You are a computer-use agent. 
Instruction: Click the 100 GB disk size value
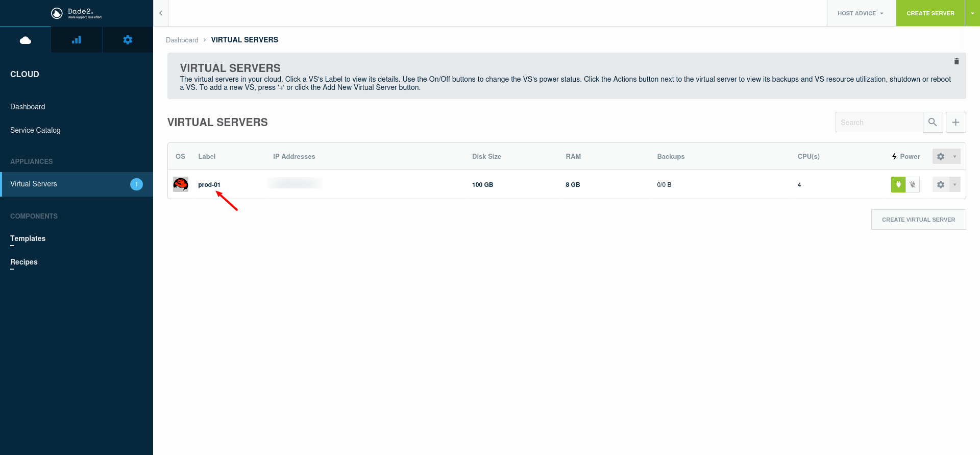(482, 185)
